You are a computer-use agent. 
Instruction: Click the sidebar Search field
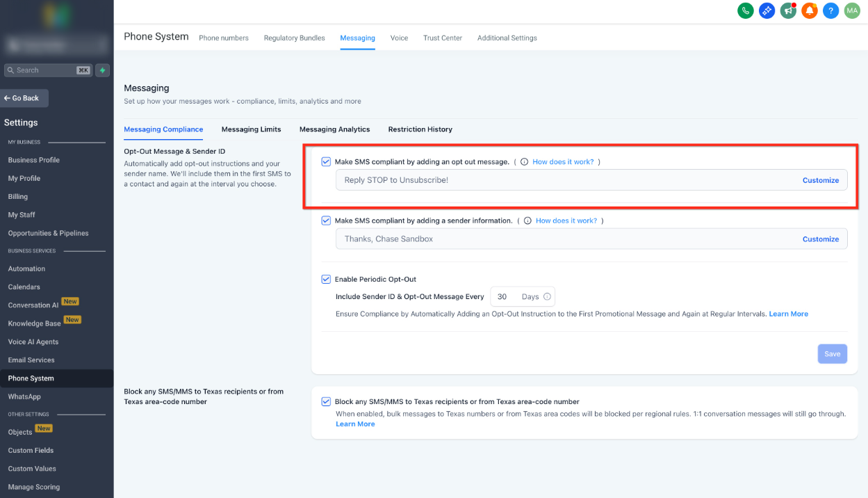click(x=48, y=70)
